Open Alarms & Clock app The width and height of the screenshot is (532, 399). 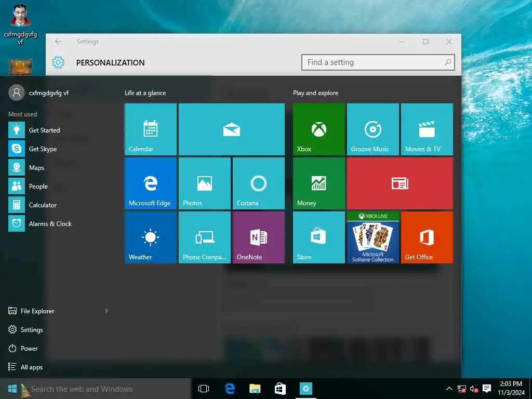click(58, 223)
